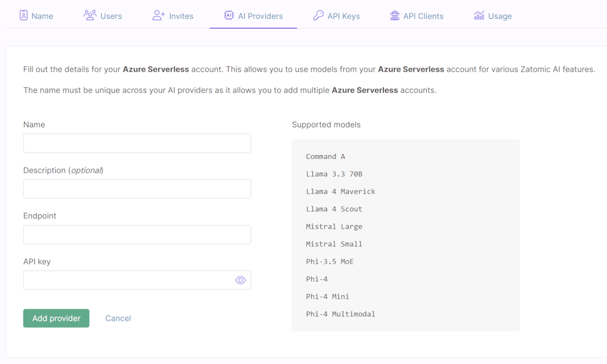Go to the Invites tab
Viewport: 607px width, 364px height.
click(173, 16)
